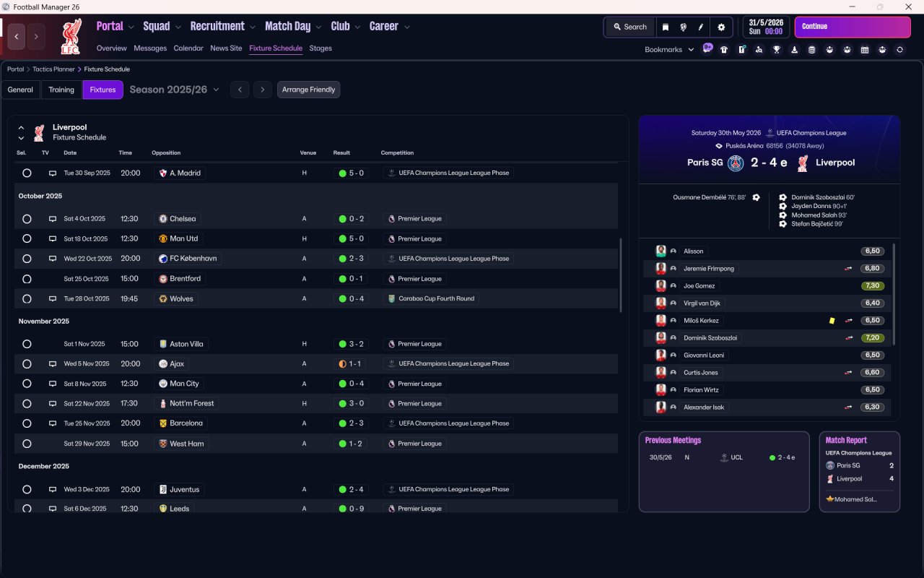Open the 9+ messages notification bubble
Viewport: 924px width, 578px height.
pyautogui.click(x=707, y=48)
